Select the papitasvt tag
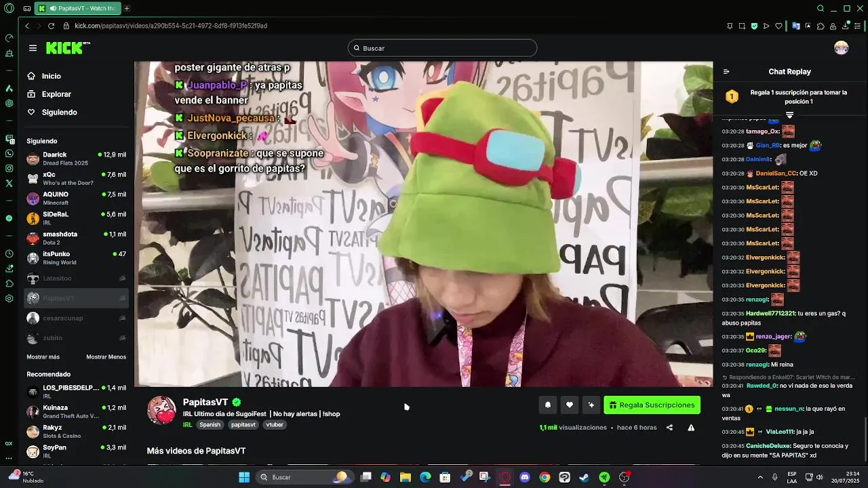The width and height of the screenshot is (868, 488). tap(243, 425)
